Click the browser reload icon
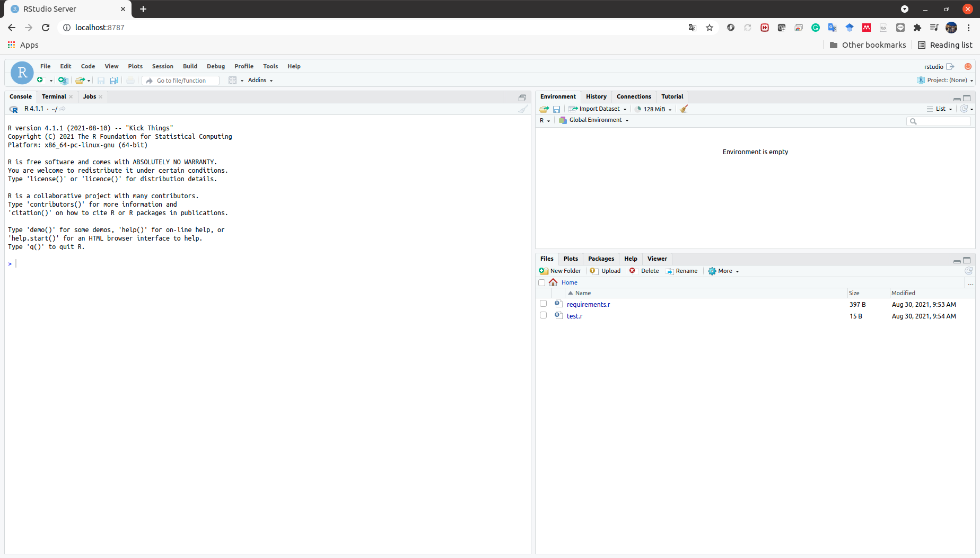Screen dimensions: 980x558 point(46,28)
